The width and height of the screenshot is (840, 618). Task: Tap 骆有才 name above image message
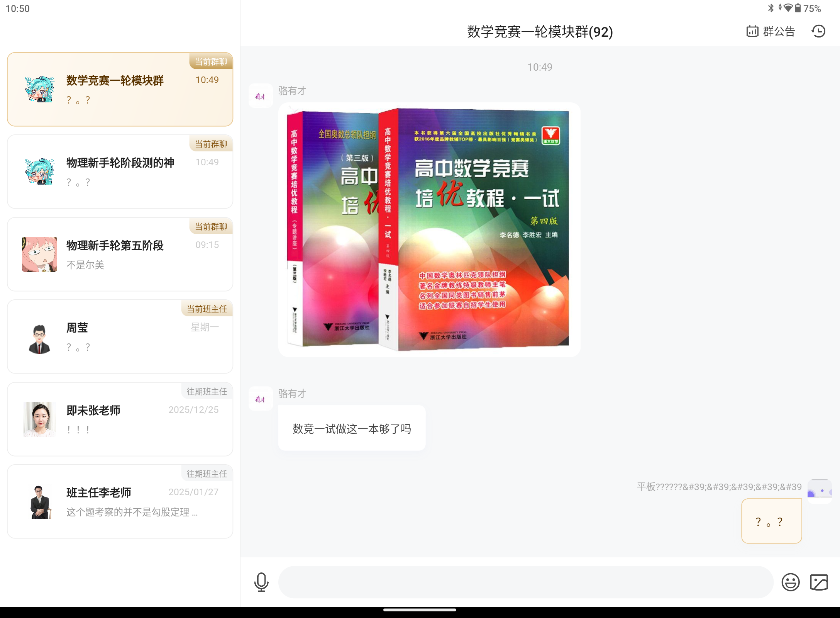point(292,91)
